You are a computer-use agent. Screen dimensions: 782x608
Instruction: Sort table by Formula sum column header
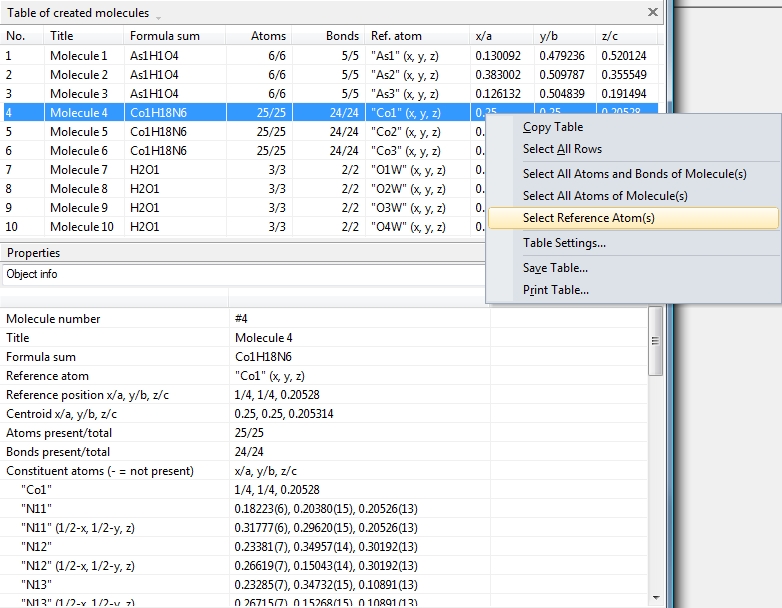point(164,36)
